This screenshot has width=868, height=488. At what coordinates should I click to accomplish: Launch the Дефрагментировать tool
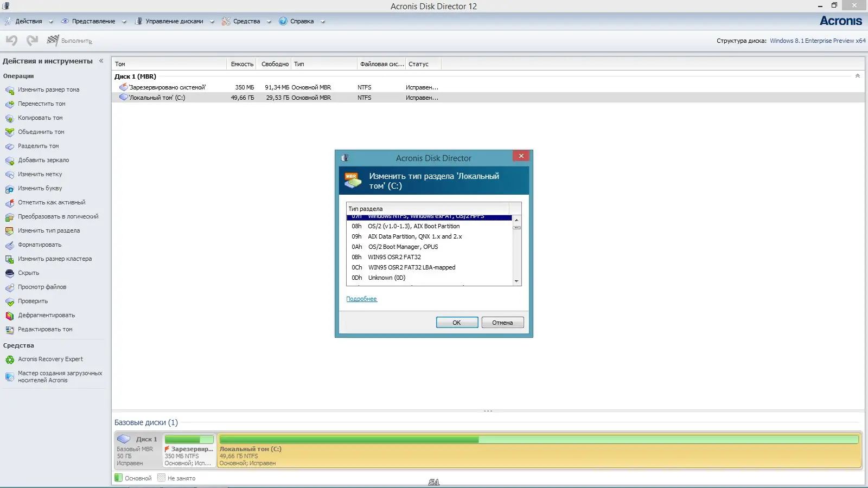45,315
